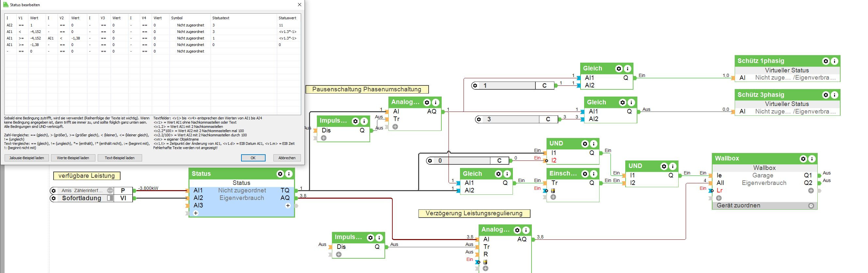Show info icon on the Status block
This screenshot has height=273, width=868.
[289, 174]
